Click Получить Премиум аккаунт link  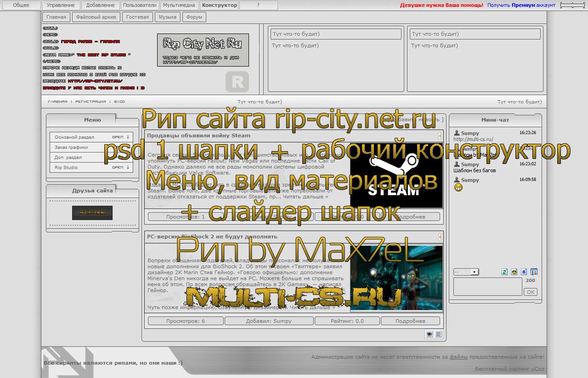click(521, 6)
